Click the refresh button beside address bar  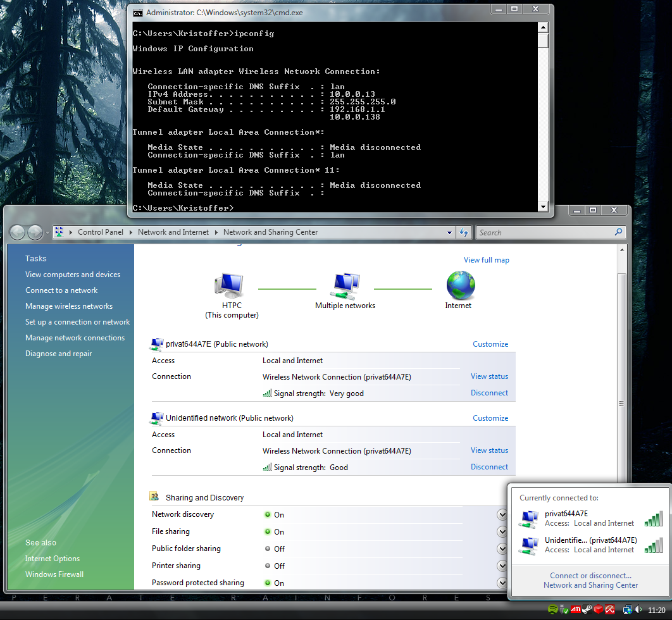pyautogui.click(x=464, y=232)
